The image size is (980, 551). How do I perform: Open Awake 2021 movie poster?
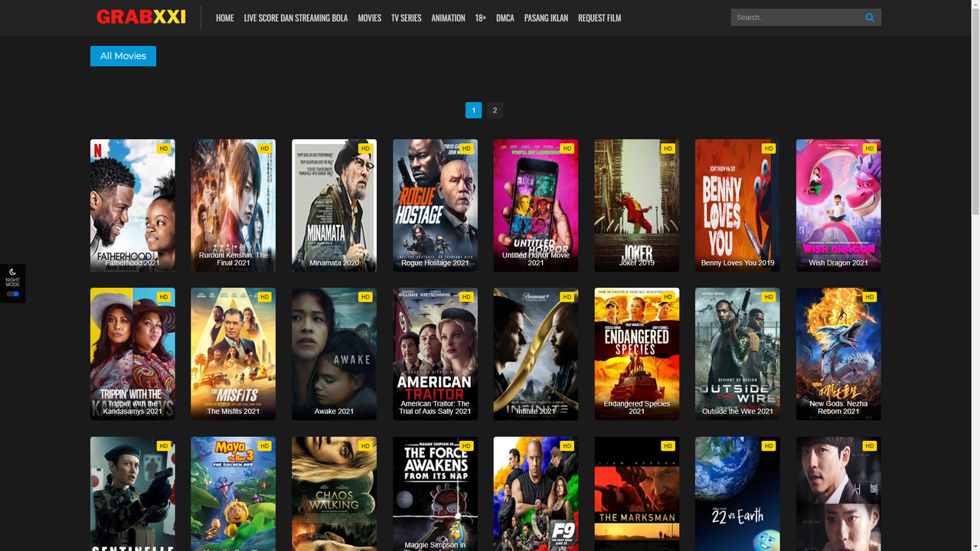tap(334, 354)
